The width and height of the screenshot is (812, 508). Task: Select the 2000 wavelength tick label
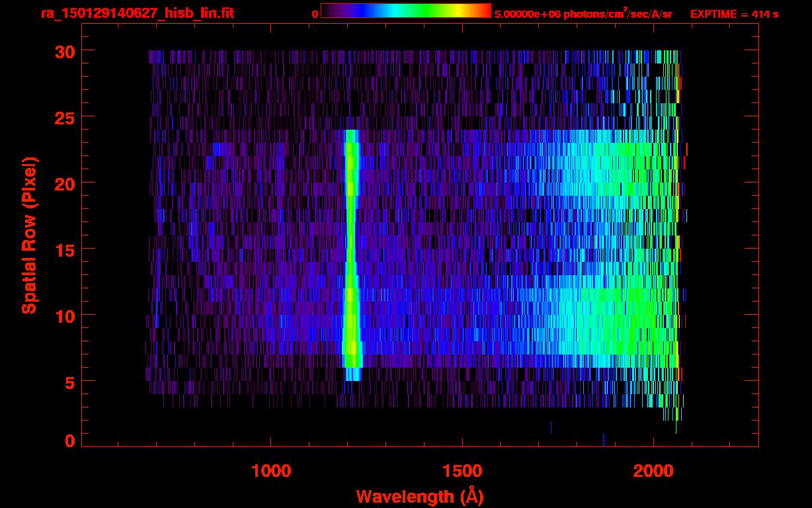653,471
